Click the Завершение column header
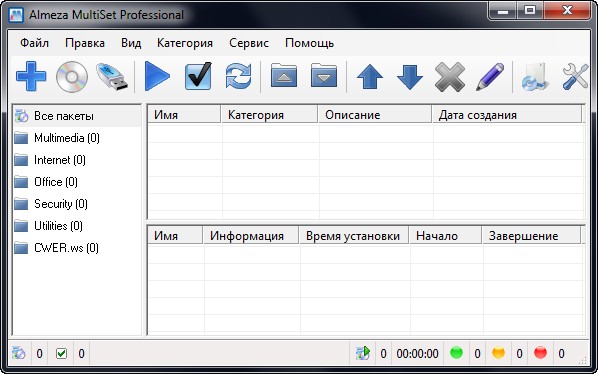Image resolution: width=598 pixels, height=374 pixels. (531, 236)
